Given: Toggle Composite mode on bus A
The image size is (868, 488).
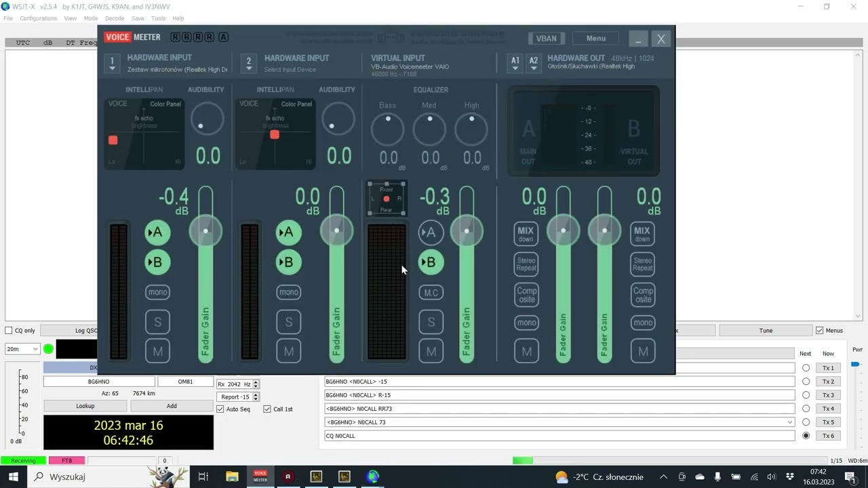Looking at the screenshot, I should click(526, 295).
